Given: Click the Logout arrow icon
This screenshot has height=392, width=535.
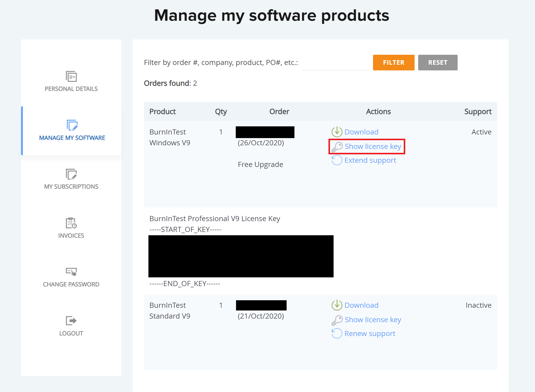Looking at the screenshot, I should (x=71, y=321).
